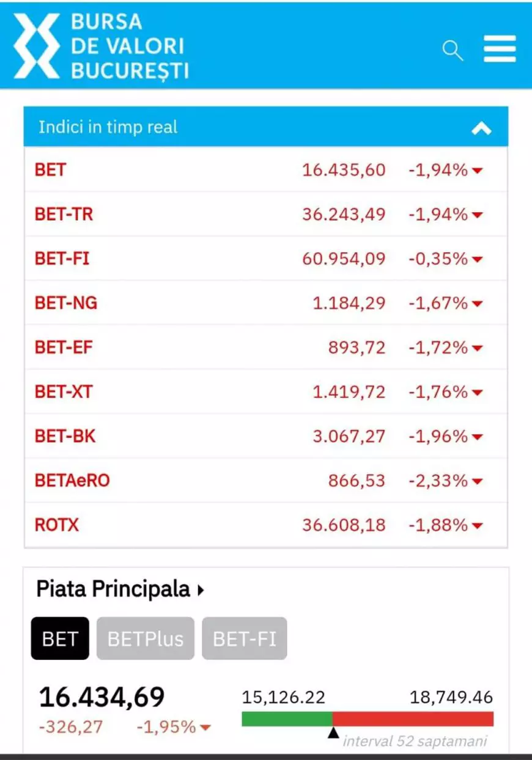Click the Indici in timp real header

pyautogui.click(x=108, y=127)
